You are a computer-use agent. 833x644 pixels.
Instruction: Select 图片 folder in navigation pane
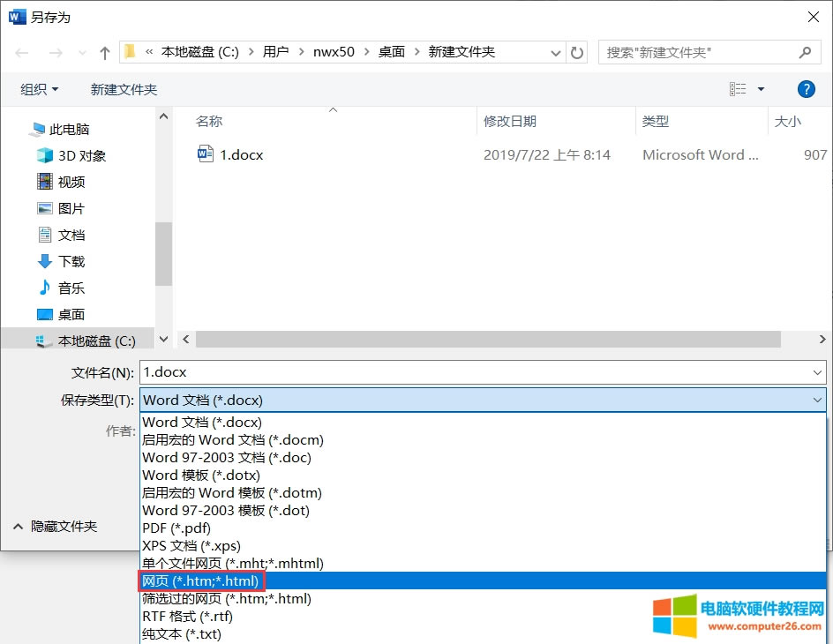click(61, 209)
